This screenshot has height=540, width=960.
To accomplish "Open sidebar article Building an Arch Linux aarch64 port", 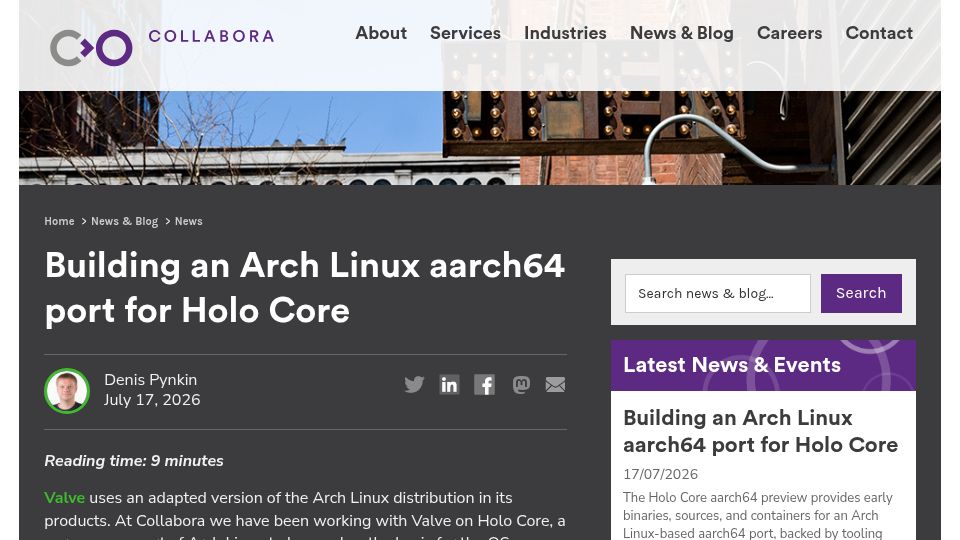I will [760, 431].
